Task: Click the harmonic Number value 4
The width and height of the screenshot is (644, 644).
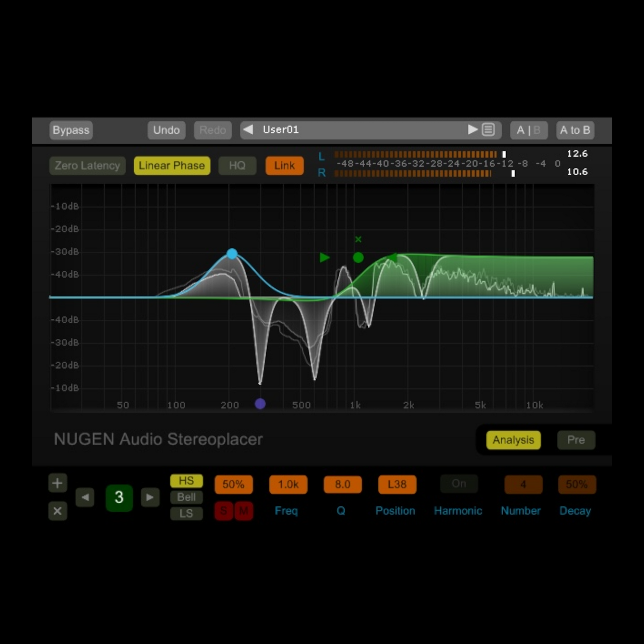Action: (x=523, y=484)
